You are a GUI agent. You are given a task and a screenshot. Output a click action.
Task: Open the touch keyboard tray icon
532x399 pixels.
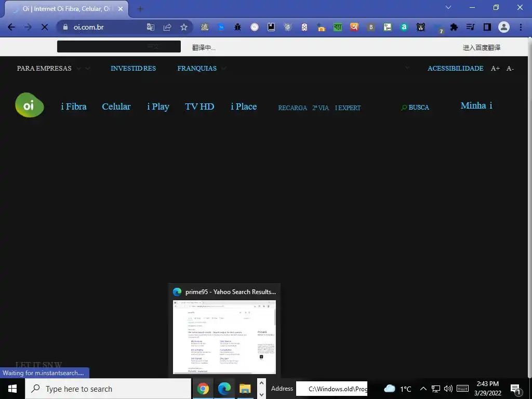click(462, 389)
